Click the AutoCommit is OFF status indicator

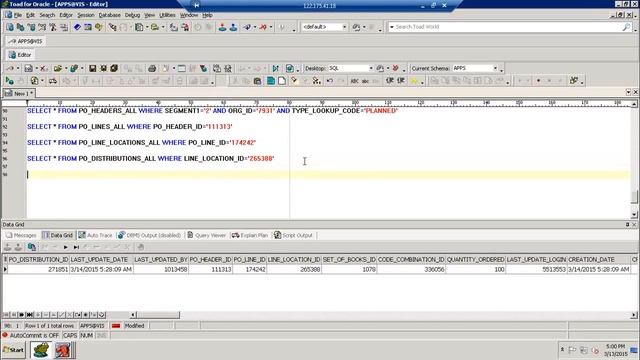tap(31, 335)
